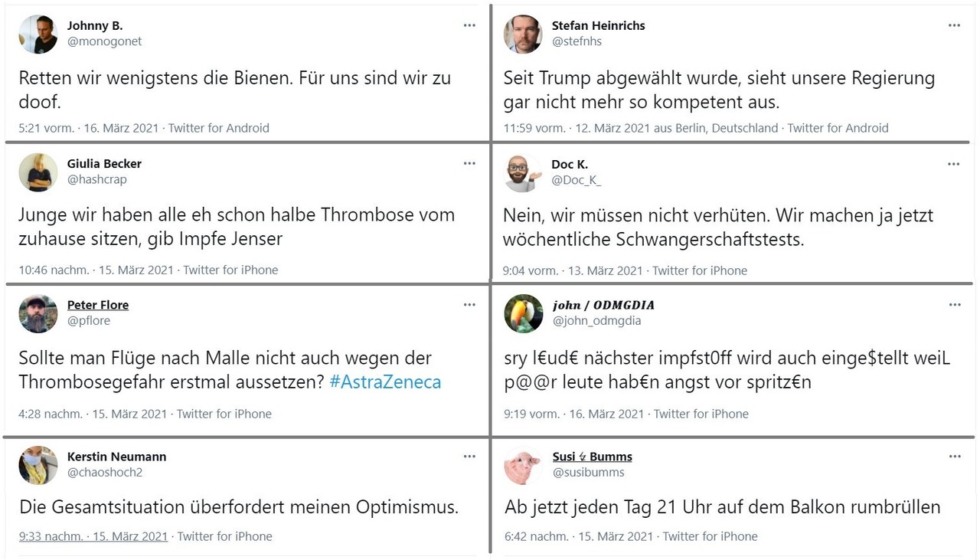View john / ODMGDIA's toucan avatar
980x560 pixels.
(524, 313)
